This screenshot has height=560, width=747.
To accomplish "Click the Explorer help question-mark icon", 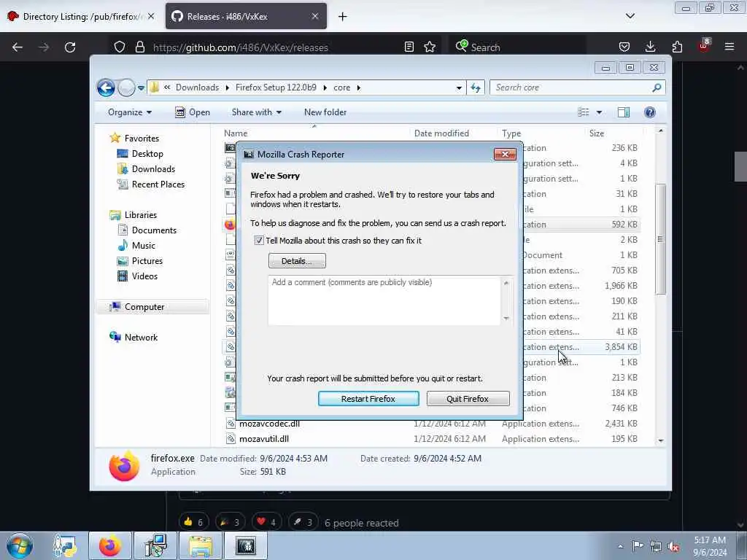I will pos(650,112).
